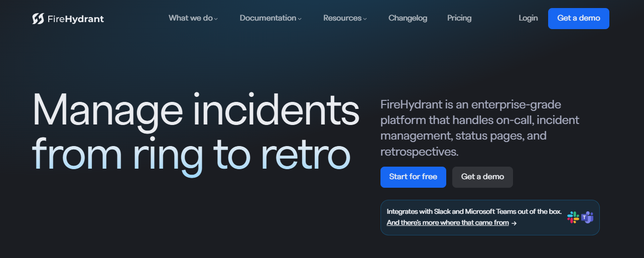Click Get a demo in header
This screenshot has height=258, width=644.
click(x=579, y=19)
